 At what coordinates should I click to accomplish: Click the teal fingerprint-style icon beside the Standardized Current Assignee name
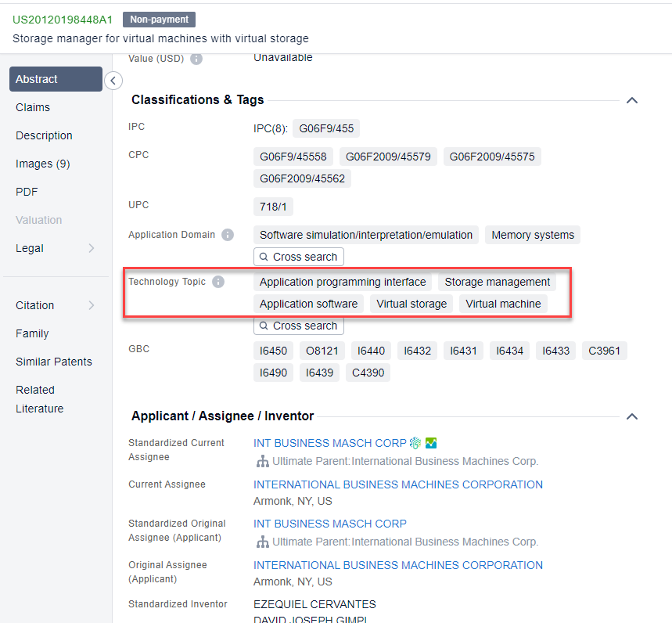415,443
